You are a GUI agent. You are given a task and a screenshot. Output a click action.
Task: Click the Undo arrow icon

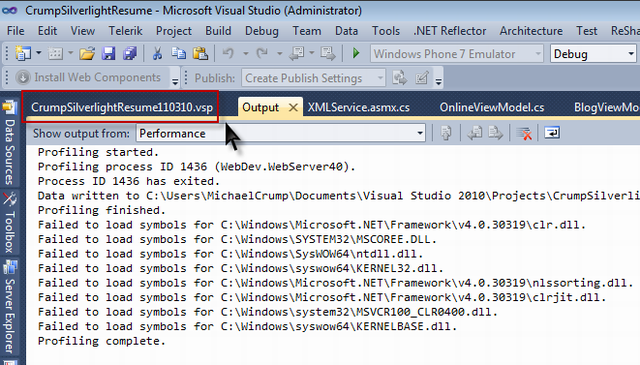228,53
